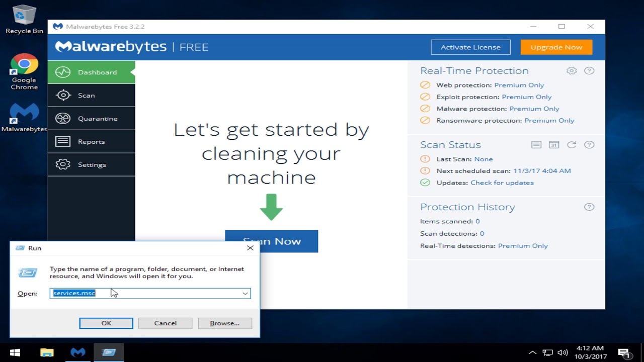
Task: Open the Scan section in sidebar
Action: click(91, 95)
